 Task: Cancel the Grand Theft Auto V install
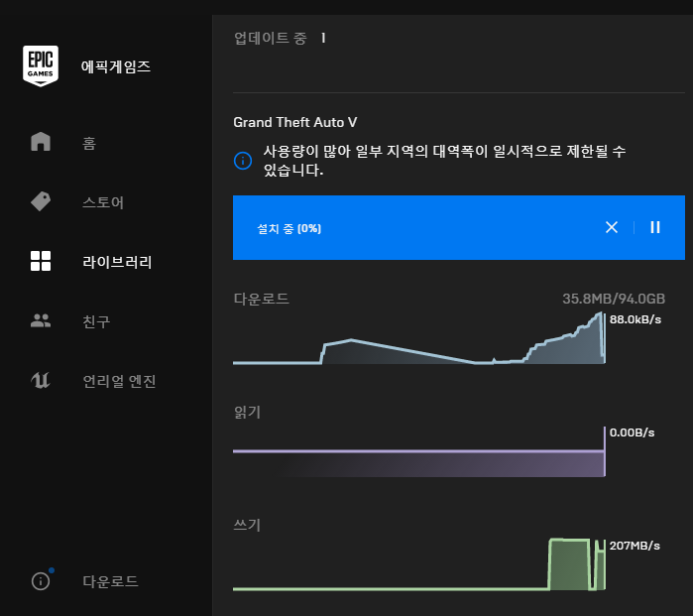point(612,227)
